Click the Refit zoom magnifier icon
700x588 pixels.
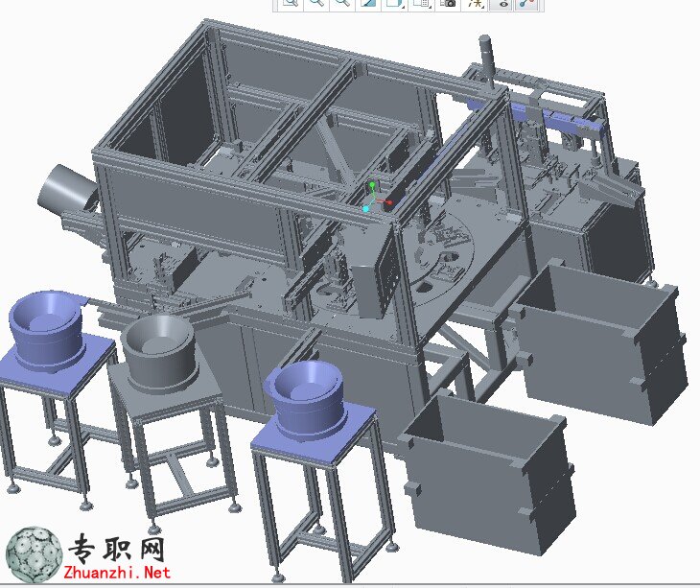click(291, 3)
